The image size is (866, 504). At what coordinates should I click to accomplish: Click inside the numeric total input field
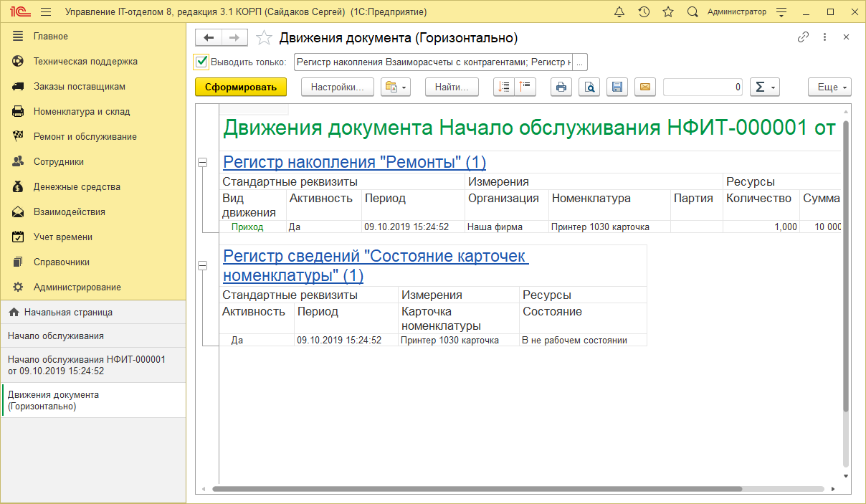point(703,87)
